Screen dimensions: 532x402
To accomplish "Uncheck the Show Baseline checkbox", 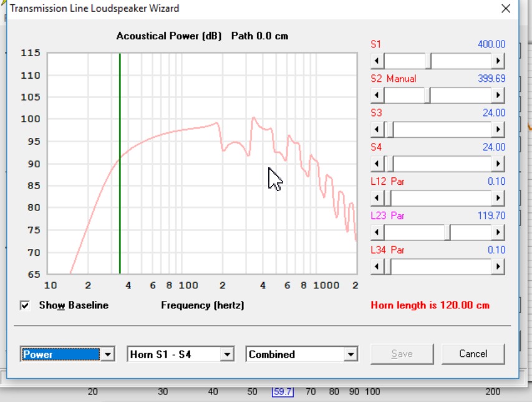I will [25, 305].
